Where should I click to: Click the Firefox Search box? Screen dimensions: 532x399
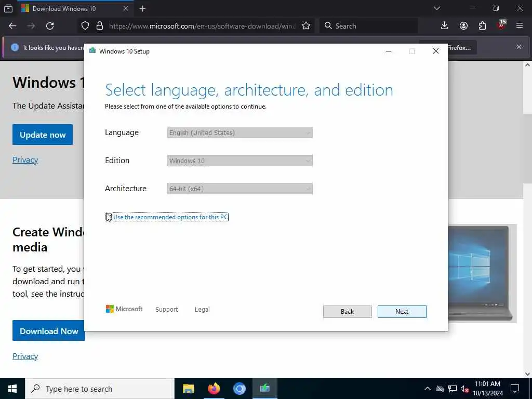click(x=368, y=26)
